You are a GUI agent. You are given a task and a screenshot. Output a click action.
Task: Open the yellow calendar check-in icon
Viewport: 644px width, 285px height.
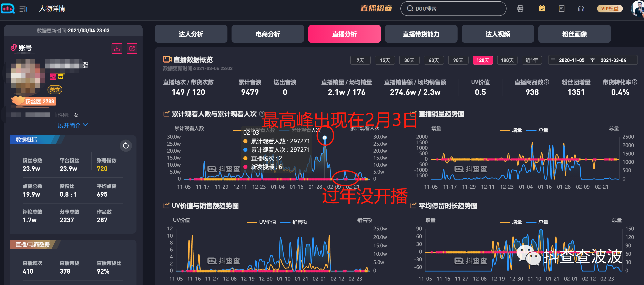tap(542, 9)
